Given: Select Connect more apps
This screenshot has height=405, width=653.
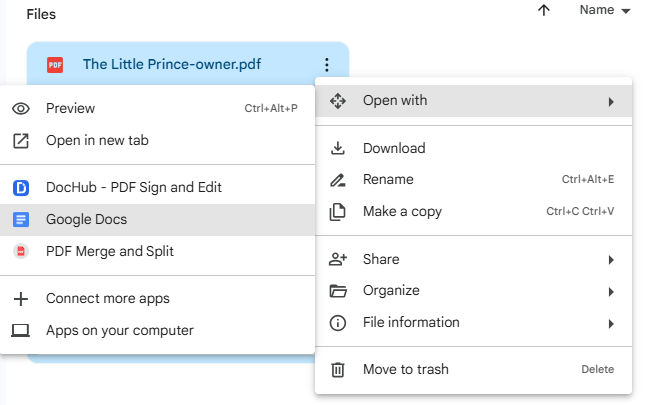Looking at the screenshot, I should pos(157,299).
